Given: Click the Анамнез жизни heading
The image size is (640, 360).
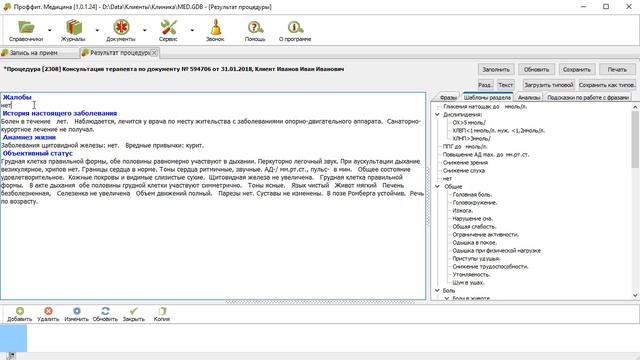Looking at the screenshot, I should coord(29,137).
